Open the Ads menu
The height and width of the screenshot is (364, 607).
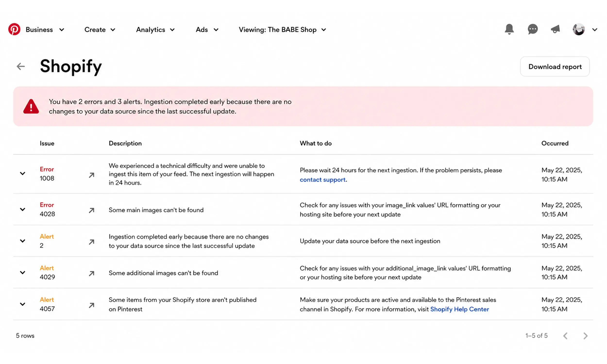(x=207, y=30)
